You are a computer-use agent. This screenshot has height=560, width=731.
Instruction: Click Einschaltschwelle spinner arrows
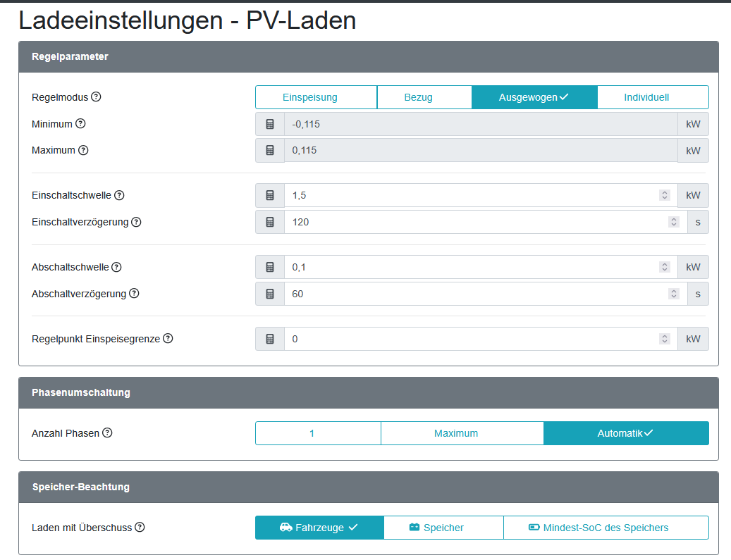point(665,195)
